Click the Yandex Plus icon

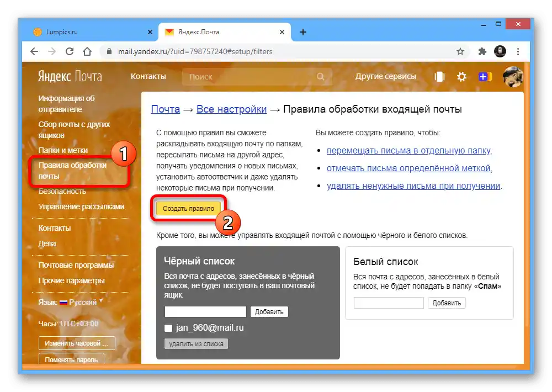point(485,76)
